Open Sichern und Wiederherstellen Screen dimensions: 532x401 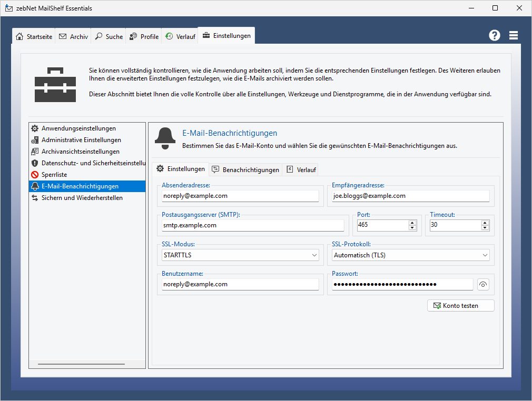click(x=82, y=198)
